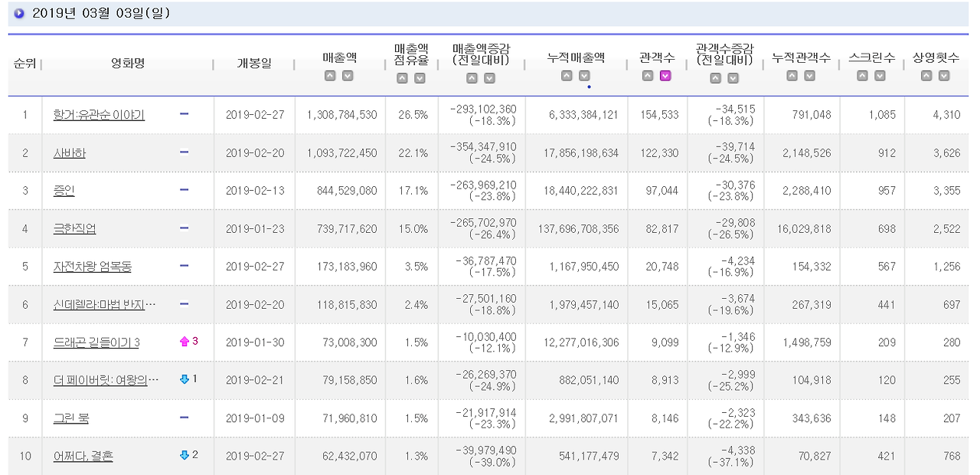Screen dimensions: 980x475
Task: Sort 관객수 column ascending with up arrow
Action: (x=648, y=76)
